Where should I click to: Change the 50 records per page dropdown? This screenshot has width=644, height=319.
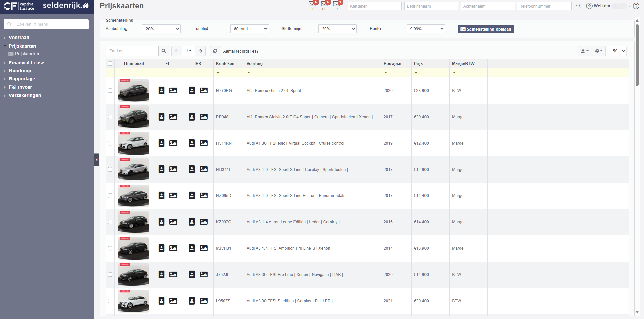pyautogui.click(x=617, y=51)
